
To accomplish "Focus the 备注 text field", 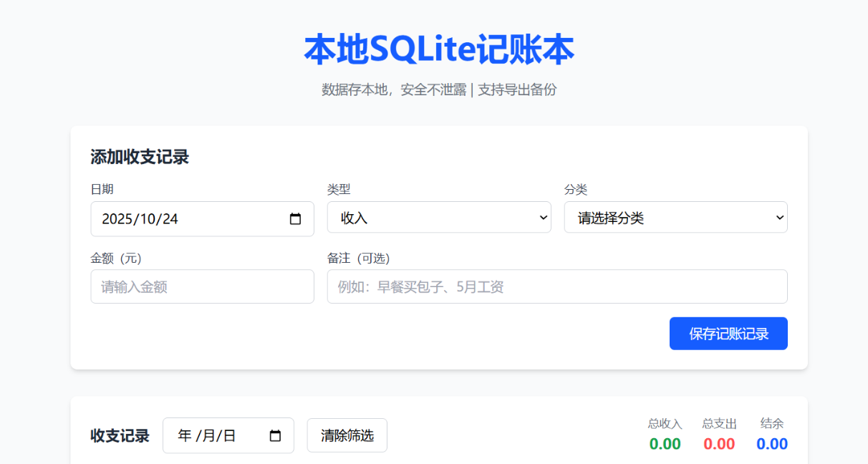I will click(556, 286).
